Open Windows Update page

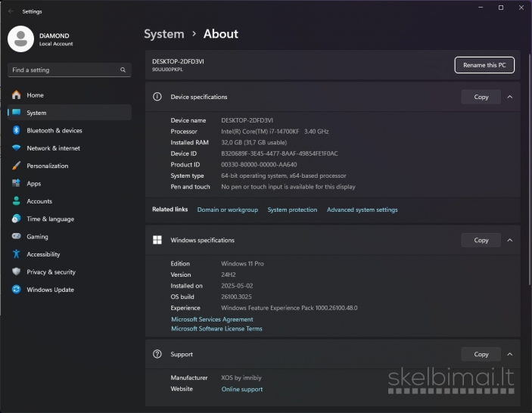click(70, 289)
